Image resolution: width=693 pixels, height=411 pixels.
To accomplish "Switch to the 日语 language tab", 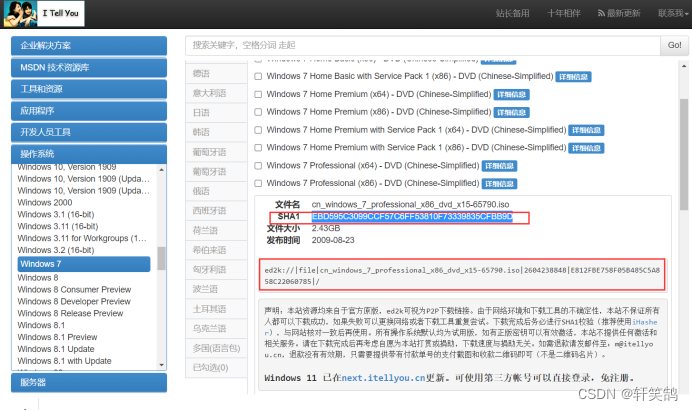I will [216, 113].
